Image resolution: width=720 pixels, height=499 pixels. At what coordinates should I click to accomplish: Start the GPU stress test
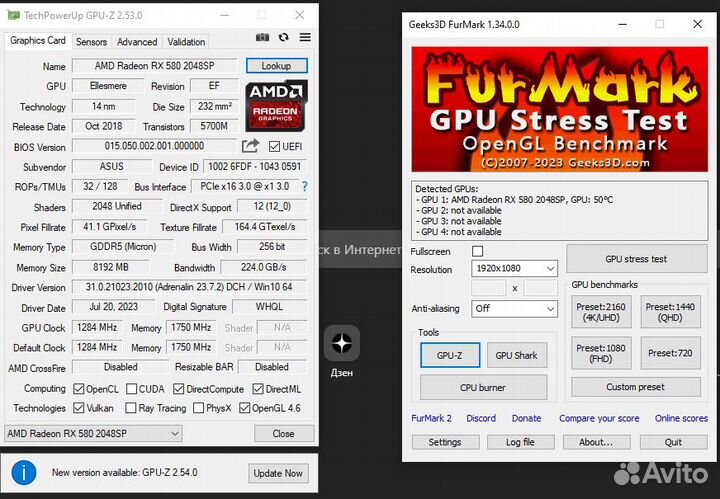[x=636, y=259]
